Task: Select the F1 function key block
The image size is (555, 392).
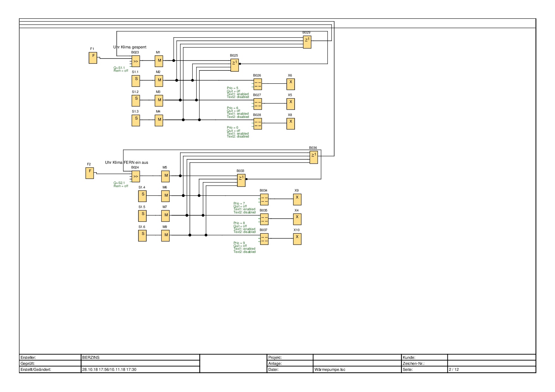Action: point(93,58)
